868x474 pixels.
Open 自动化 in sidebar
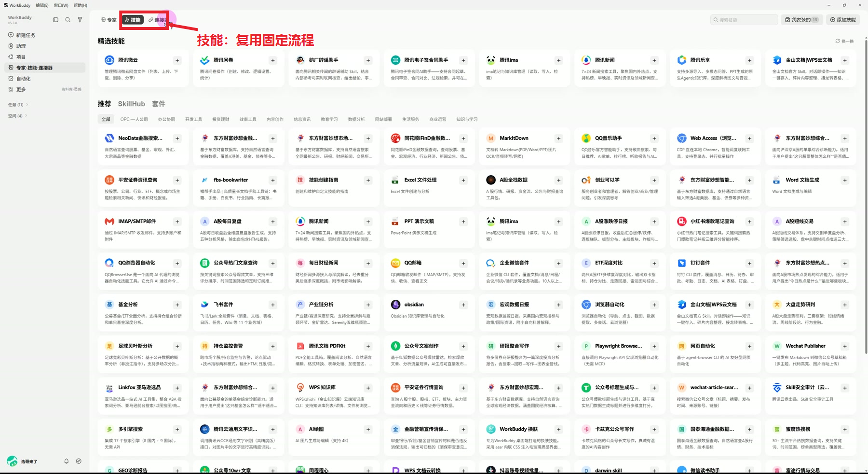[44, 79]
